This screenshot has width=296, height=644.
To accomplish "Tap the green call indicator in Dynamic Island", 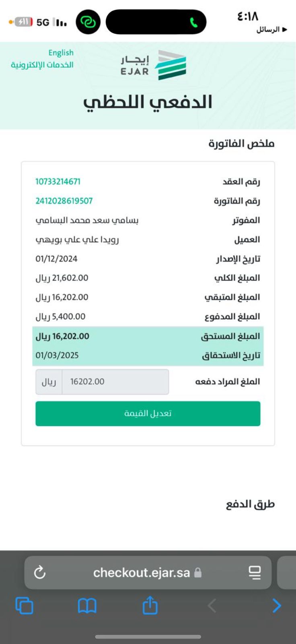I will [194, 23].
